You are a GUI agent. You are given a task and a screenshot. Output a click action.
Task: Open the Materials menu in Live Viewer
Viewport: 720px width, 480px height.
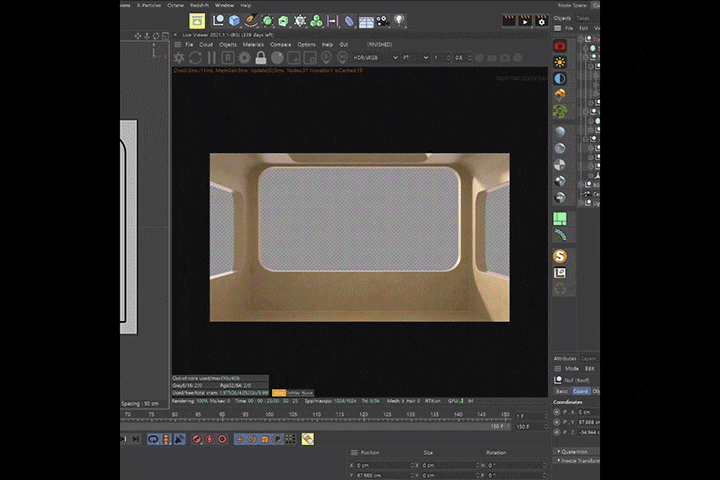[254, 44]
